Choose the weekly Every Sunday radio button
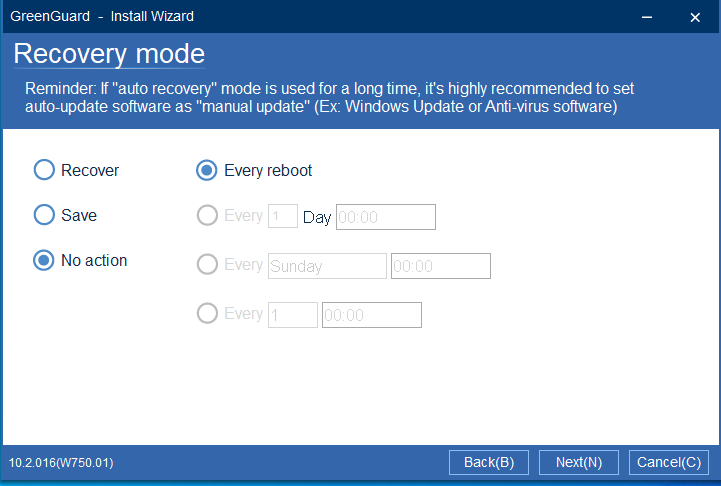 (x=207, y=265)
